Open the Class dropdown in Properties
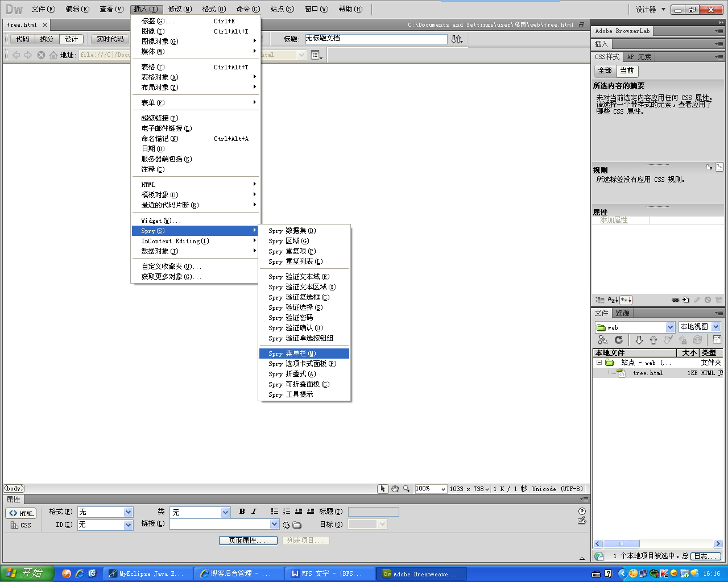The width and height of the screenshot is (728, 582). pos(225,512)
